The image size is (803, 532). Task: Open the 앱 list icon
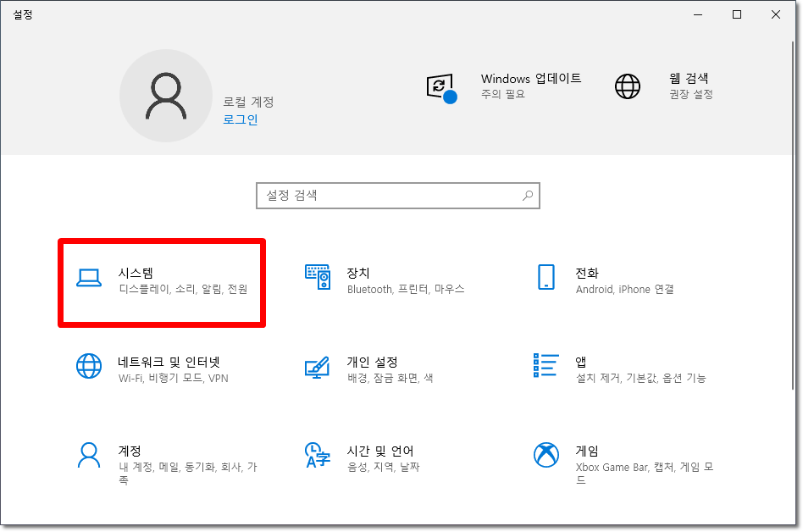click(545, 365)
